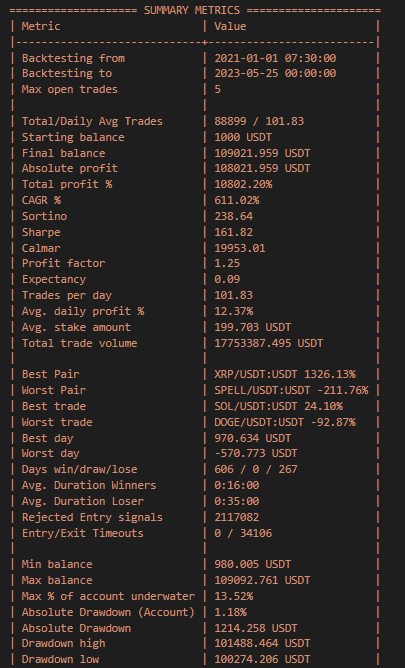
Task: Click the Total profit % figure
Action: point(243,184)
